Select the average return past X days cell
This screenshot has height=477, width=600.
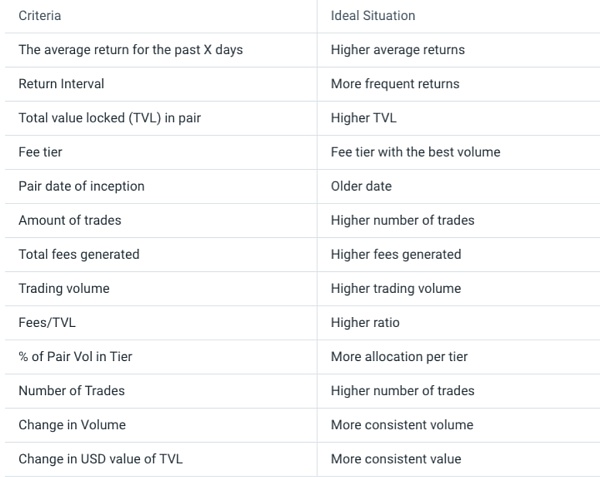(130, 50)
